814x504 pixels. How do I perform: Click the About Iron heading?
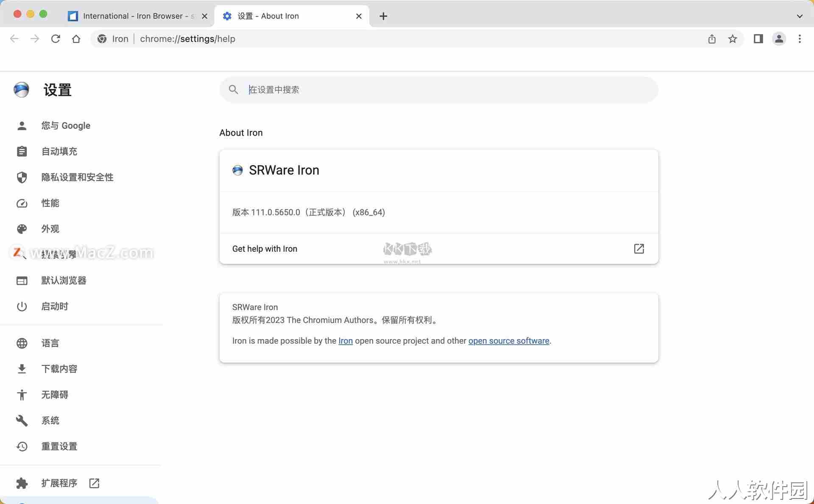point(241,133)
